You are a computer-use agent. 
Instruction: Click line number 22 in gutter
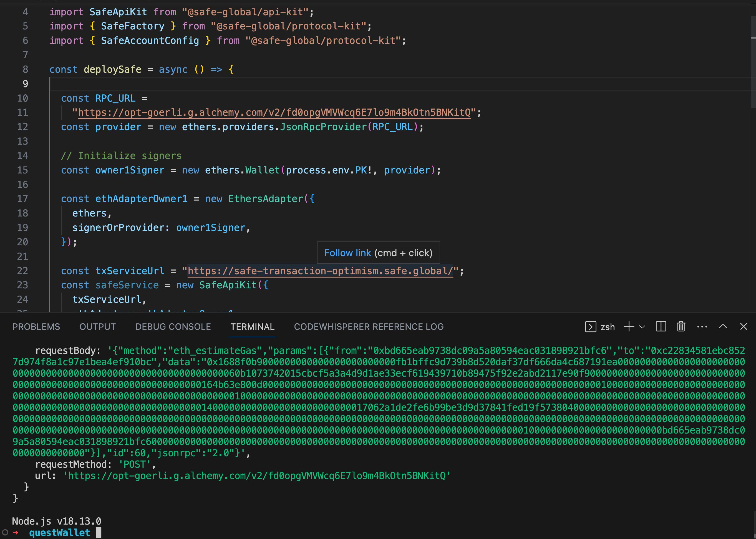click(x=22, y=271)
